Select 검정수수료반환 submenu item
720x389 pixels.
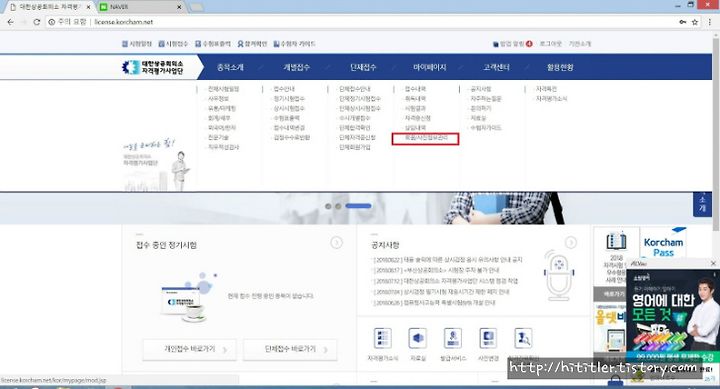(x=292, y=137)
